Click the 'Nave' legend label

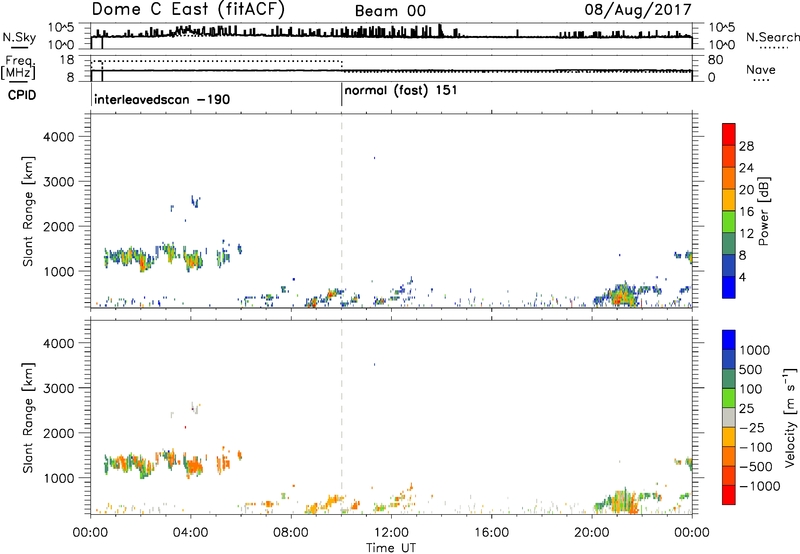[x=761, y=70]
